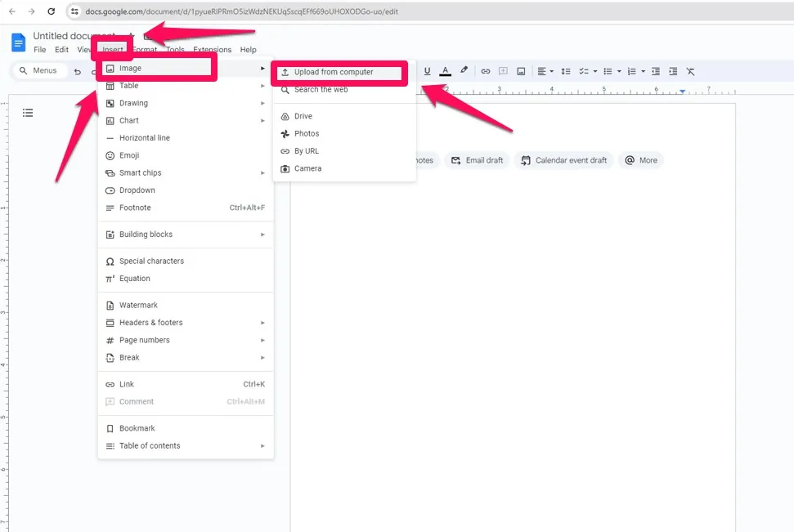794x532 pixels.
Task: Open the Extensions menu
Action: (211, 49)
